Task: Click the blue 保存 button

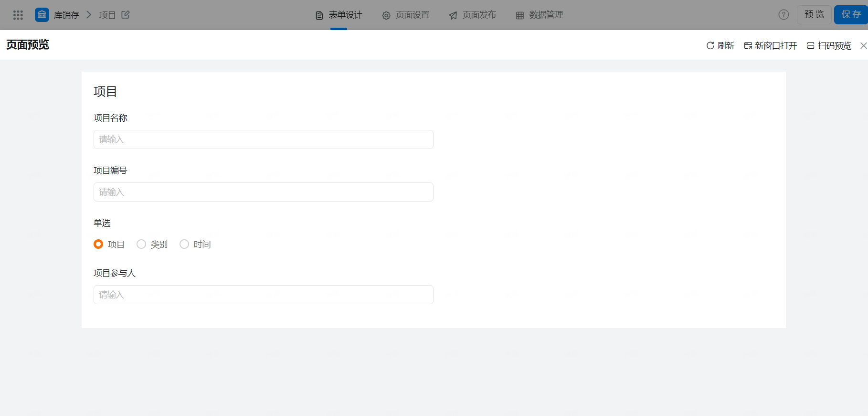Action: tap(850, 15)
